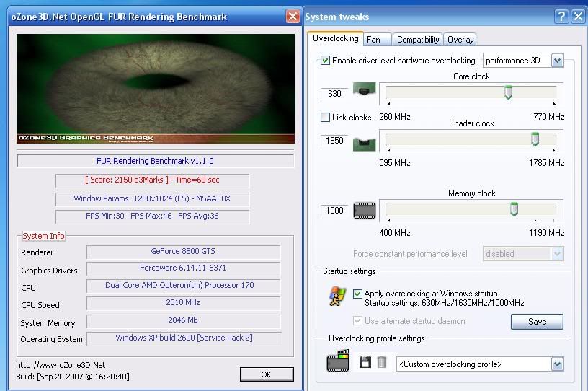Select the Overlay tab
Screen dimensions: 588x391
click(x=460, y=40)
